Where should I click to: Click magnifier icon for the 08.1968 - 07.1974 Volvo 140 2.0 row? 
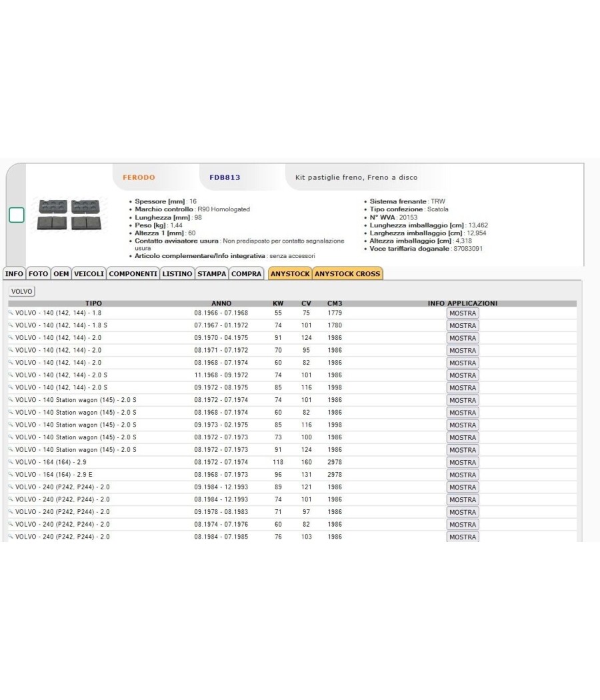pyautogui.click(x=11, y=363)
